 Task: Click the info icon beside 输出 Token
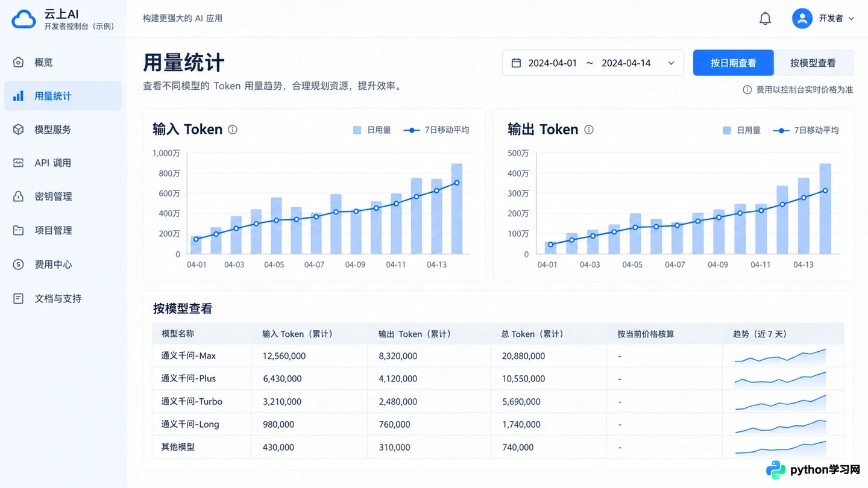pos(589,130)
